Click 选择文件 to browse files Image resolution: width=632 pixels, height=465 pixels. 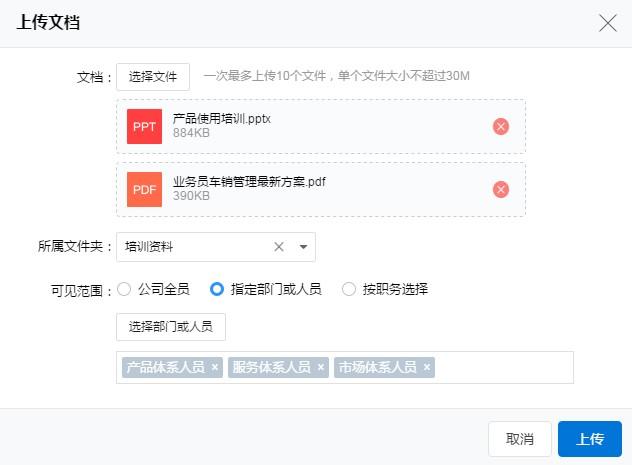click(153, 76)
